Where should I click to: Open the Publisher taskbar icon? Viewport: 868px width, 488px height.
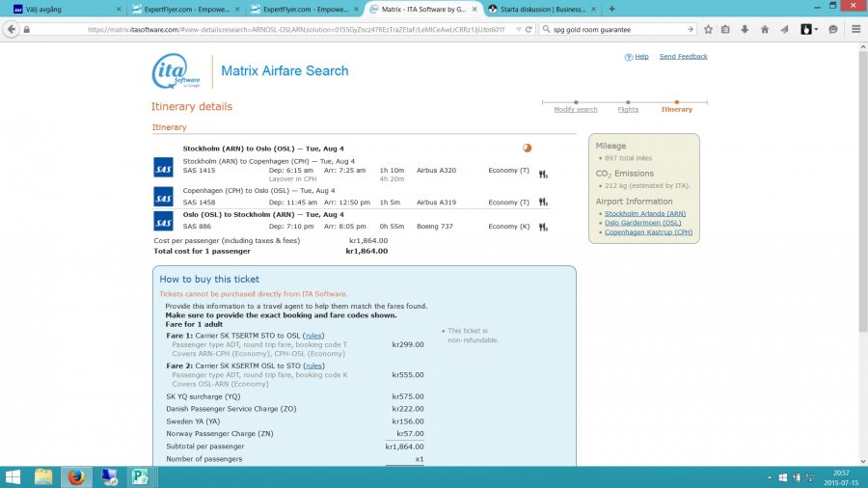(140, 477)
